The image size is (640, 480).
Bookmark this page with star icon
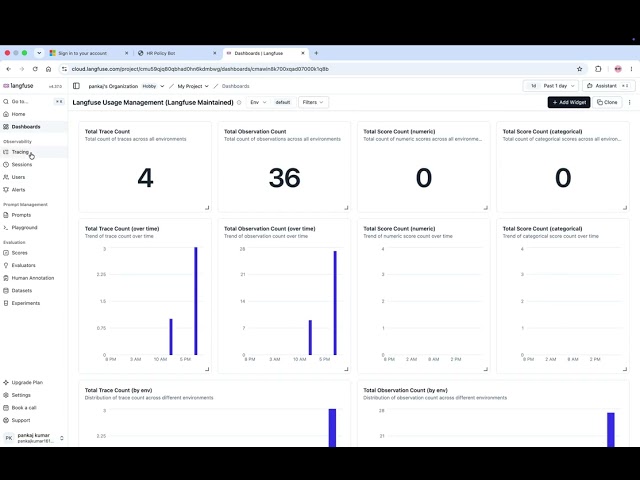coord(580,69)
